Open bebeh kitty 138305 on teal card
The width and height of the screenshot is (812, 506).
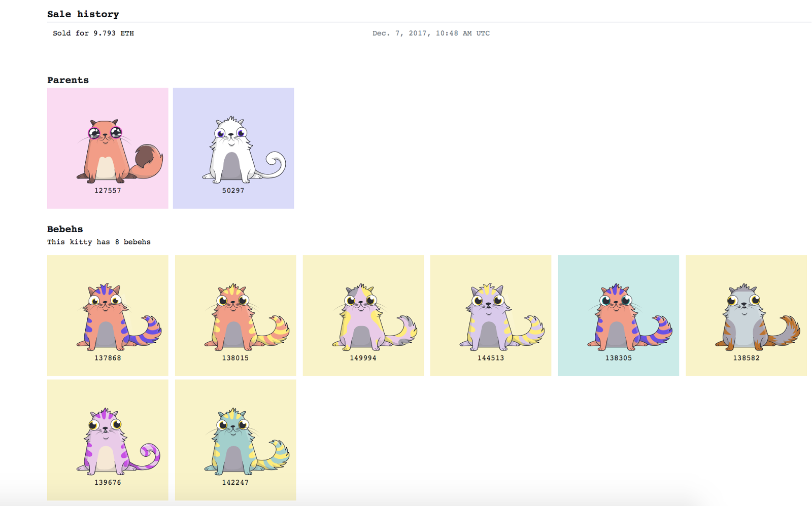click(x=619, y=315)
